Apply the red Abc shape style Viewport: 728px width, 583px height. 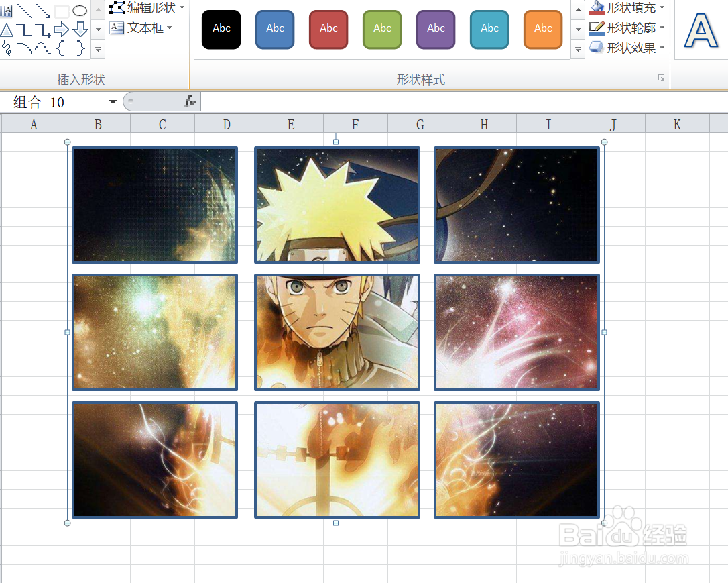click(x=328, y=30)
